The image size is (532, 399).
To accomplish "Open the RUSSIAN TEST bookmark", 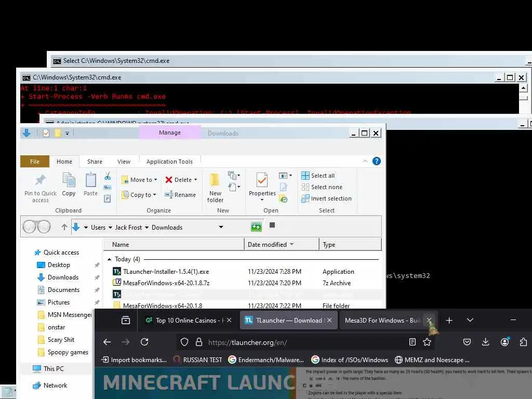I will [198, 360].
